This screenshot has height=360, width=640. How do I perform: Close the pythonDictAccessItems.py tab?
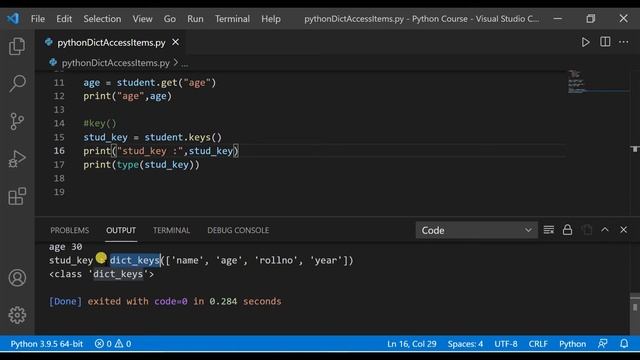point(176,42)
